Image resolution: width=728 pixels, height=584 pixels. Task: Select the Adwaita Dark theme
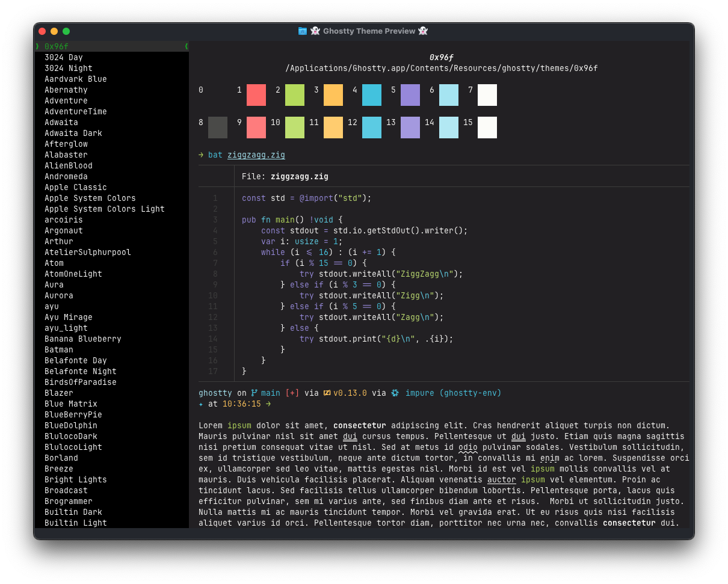coord(73,134)
